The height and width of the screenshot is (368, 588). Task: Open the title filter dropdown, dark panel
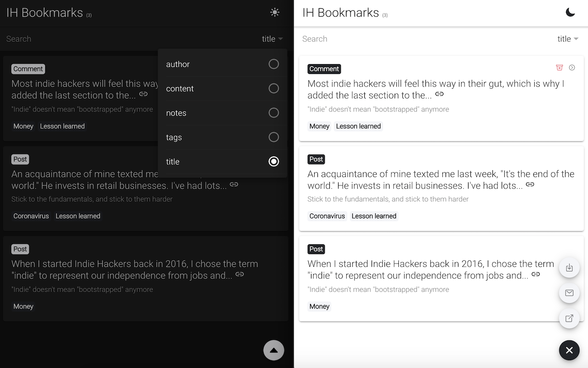(x=272, y=39)
